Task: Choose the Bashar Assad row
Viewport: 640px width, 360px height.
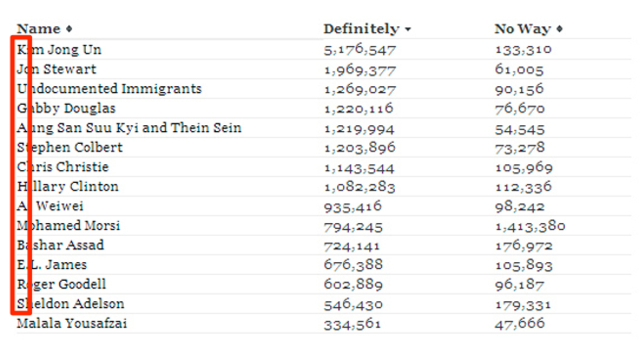Action: (324, 245)
